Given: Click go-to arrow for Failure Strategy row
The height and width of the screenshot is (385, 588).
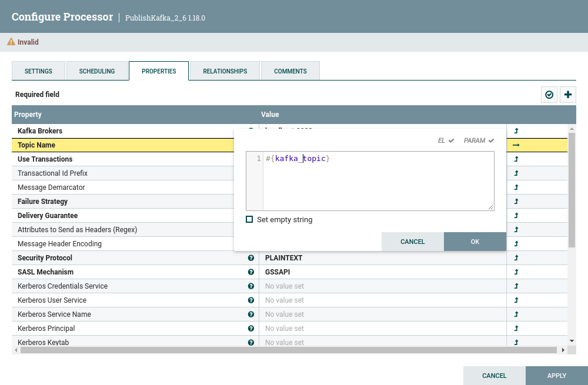Looking at the screenshot, I should click(516, 201).
